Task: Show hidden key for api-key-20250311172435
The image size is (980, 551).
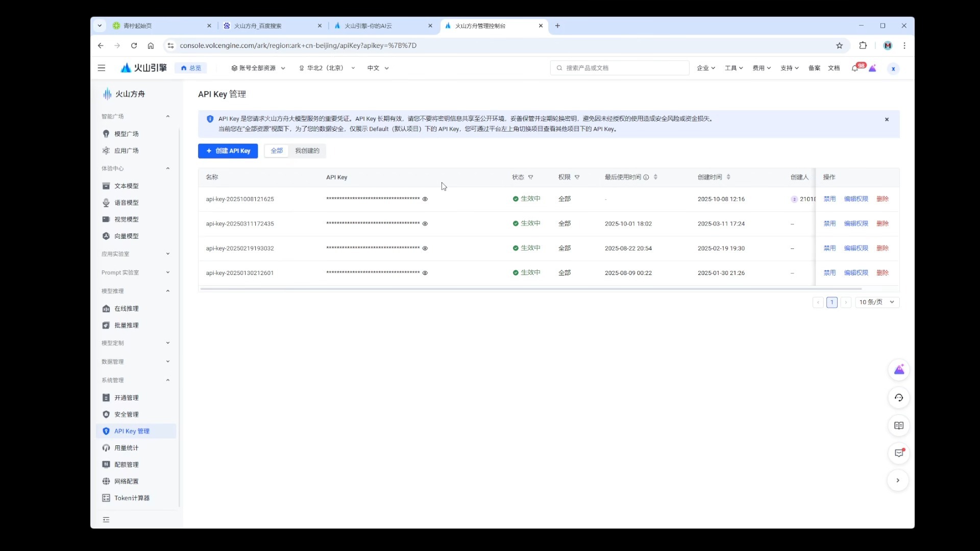Action: tap(425, 223)
